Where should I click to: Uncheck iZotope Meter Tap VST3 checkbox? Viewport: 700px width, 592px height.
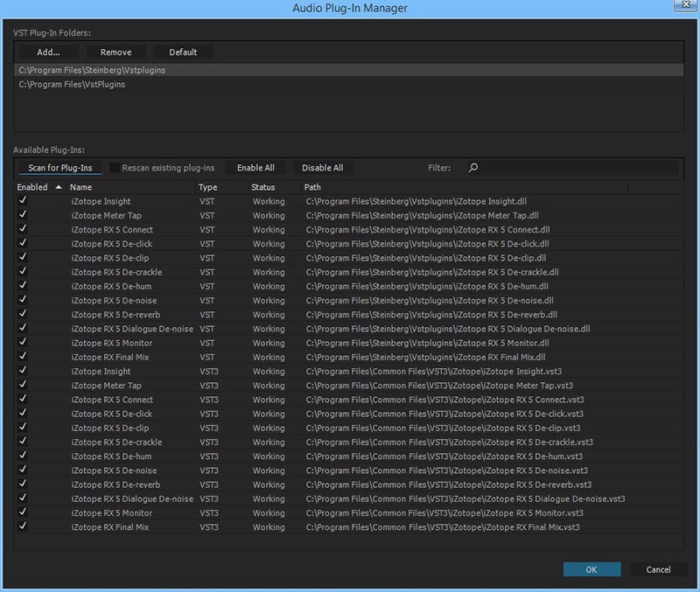click(x=23, y=385)
